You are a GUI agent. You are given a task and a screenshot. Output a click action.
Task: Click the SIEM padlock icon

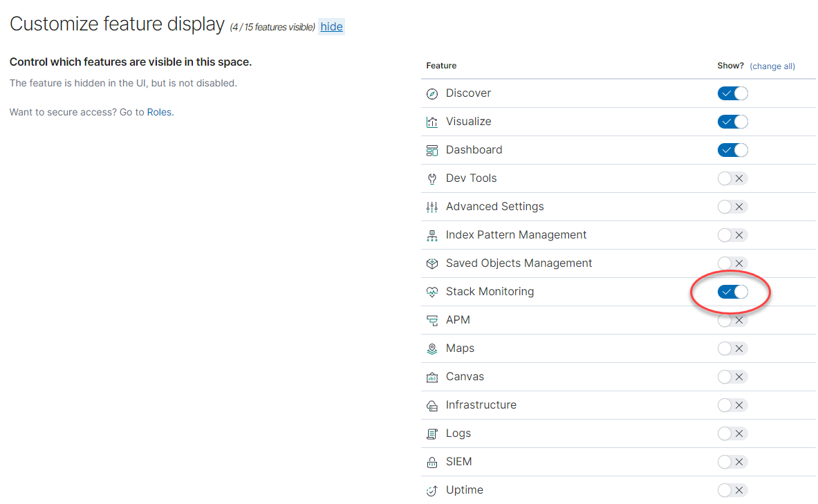point(432,463)
